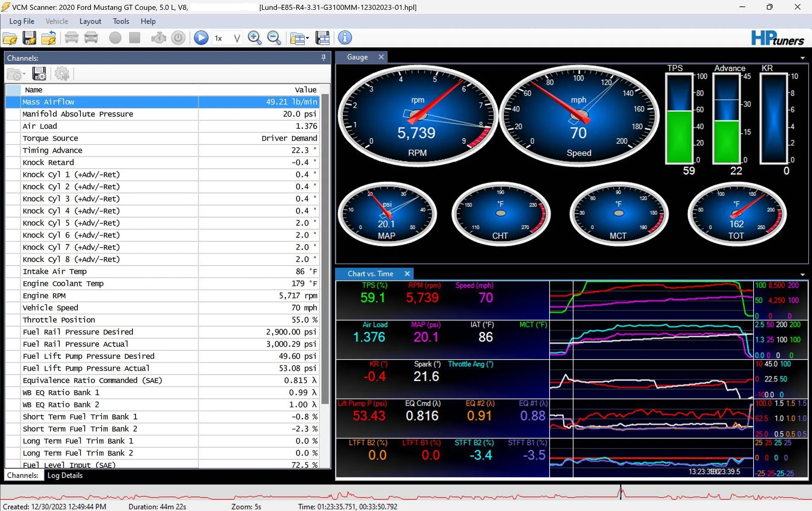Viewport: 812px width, 511px height.
Task: Click the CHT temperature gauge
Action: point(500,214)
